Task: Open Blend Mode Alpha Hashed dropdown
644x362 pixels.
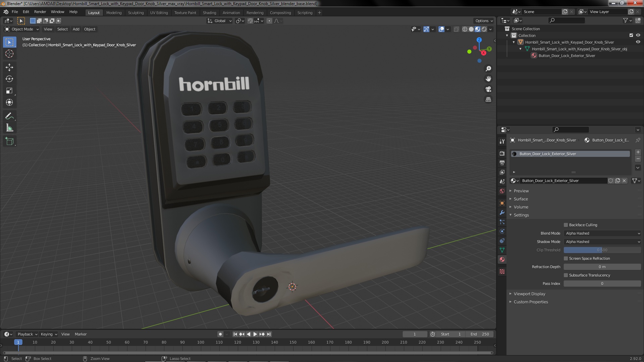Action: coord(602,233)
